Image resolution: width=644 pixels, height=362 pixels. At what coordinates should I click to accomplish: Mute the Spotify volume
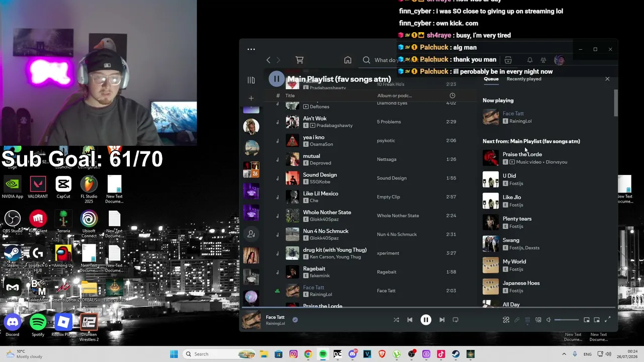(x=548, y=320)
